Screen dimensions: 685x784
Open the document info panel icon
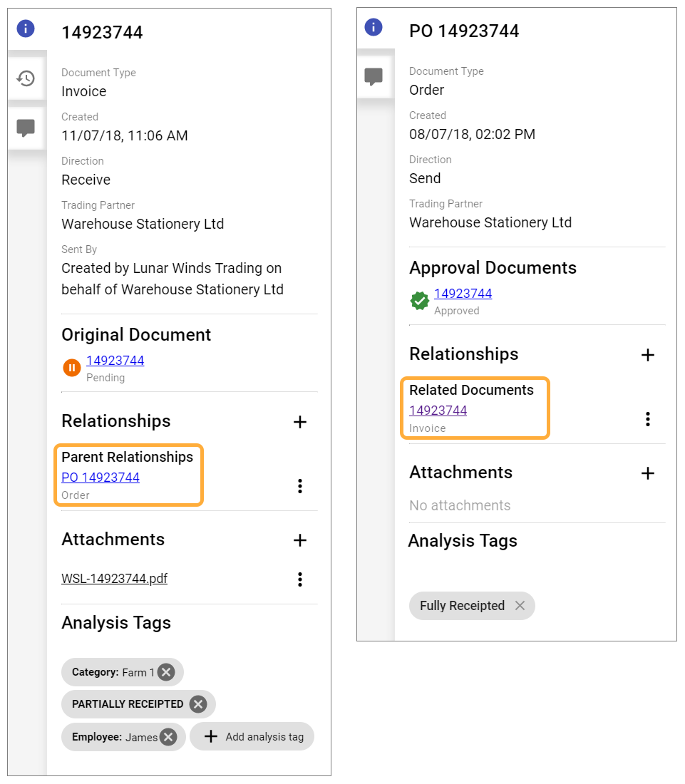click(26, 29)
